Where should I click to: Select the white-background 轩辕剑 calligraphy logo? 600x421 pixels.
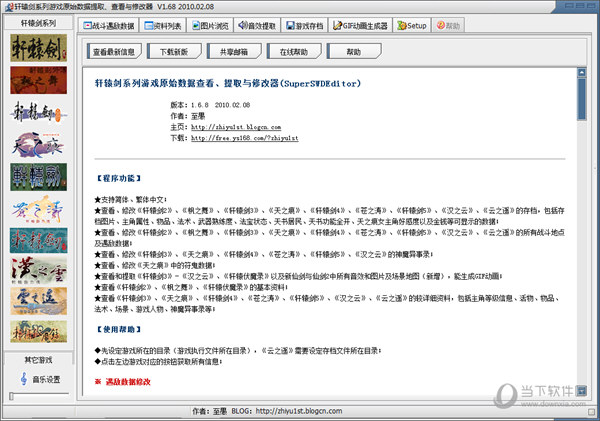click(x=39, y=112)
